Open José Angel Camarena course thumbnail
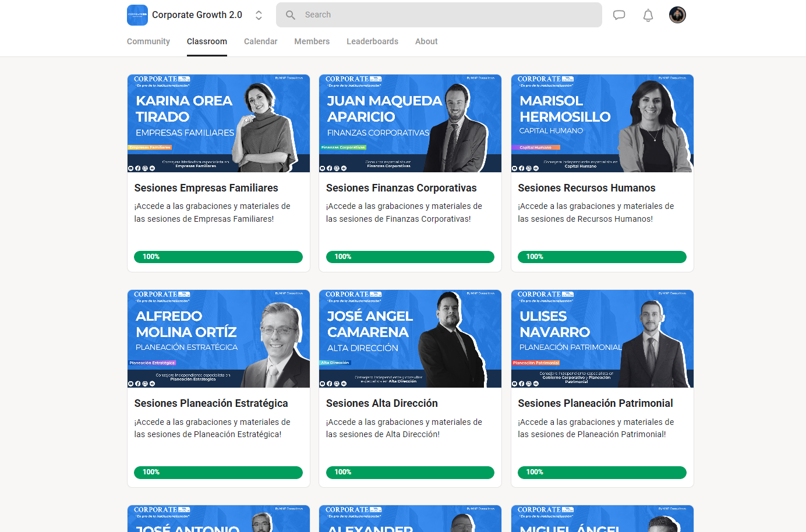806x532 pixels. coord(410,339)
